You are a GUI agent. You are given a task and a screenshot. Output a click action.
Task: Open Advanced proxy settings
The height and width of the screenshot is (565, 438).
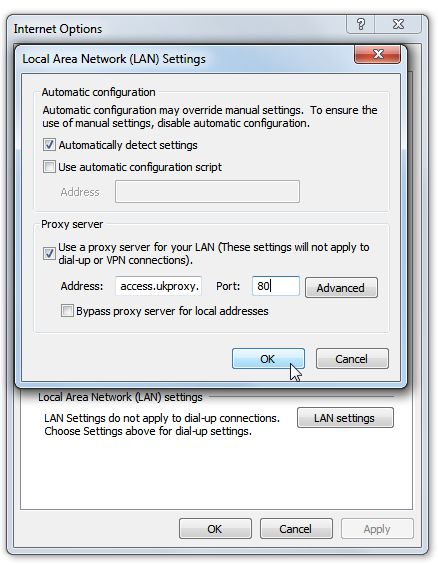click(x=341, y=288)
